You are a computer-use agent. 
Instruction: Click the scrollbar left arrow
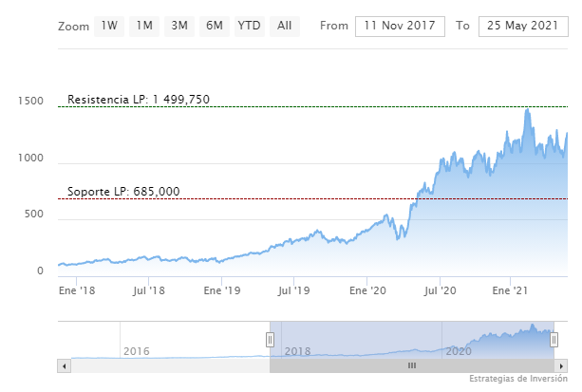point(63,365)
